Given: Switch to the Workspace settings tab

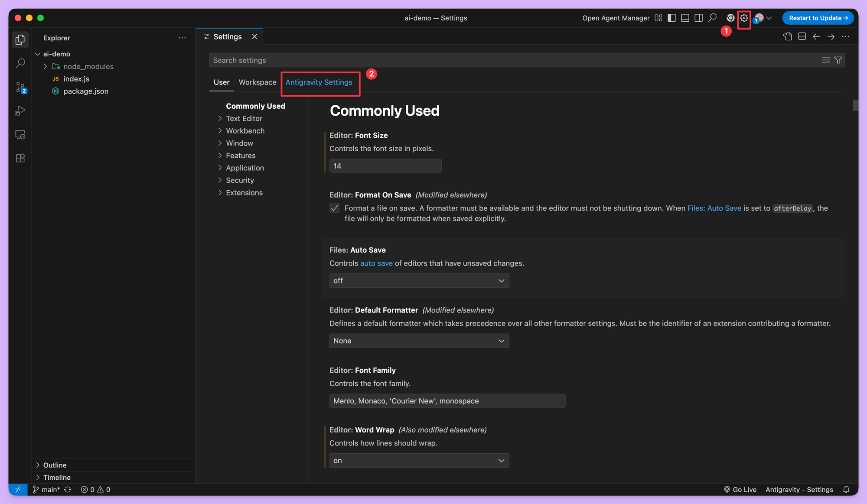Looking at the screenshot, I should point(257,82).
